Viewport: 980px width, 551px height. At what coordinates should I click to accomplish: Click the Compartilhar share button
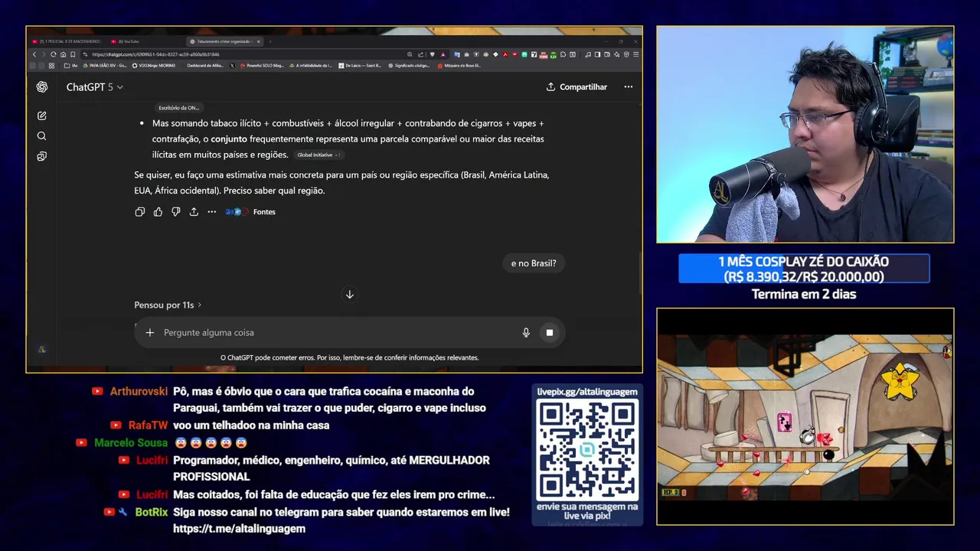(x=577, y=87)
